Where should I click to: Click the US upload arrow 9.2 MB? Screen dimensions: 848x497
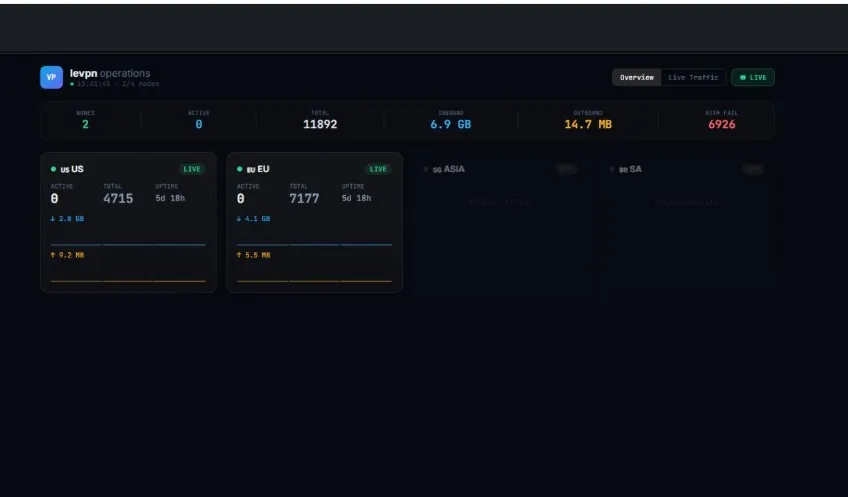[67, 255]
